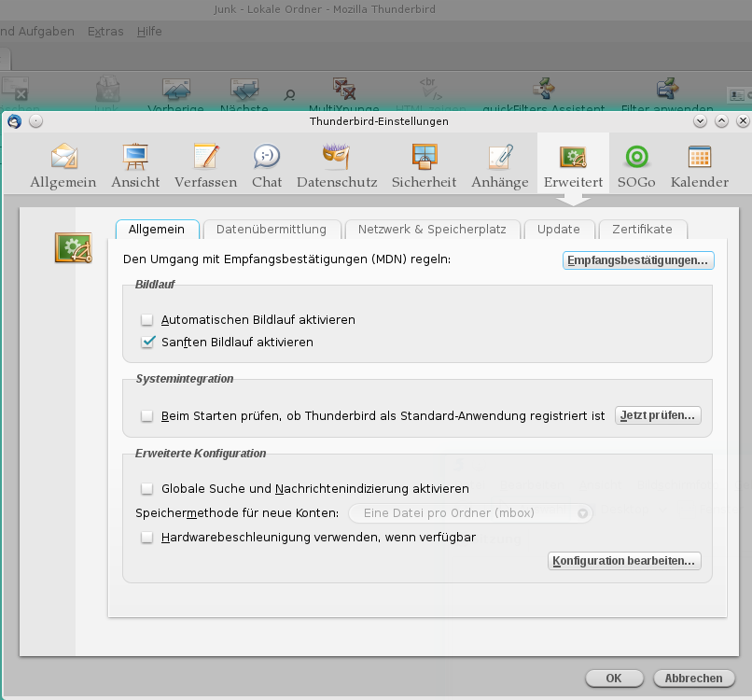Open the Speichermethode für neue Konten dropdown
Image resolution: width=752 pixels, height=700 pixels.
click(470, 513)
